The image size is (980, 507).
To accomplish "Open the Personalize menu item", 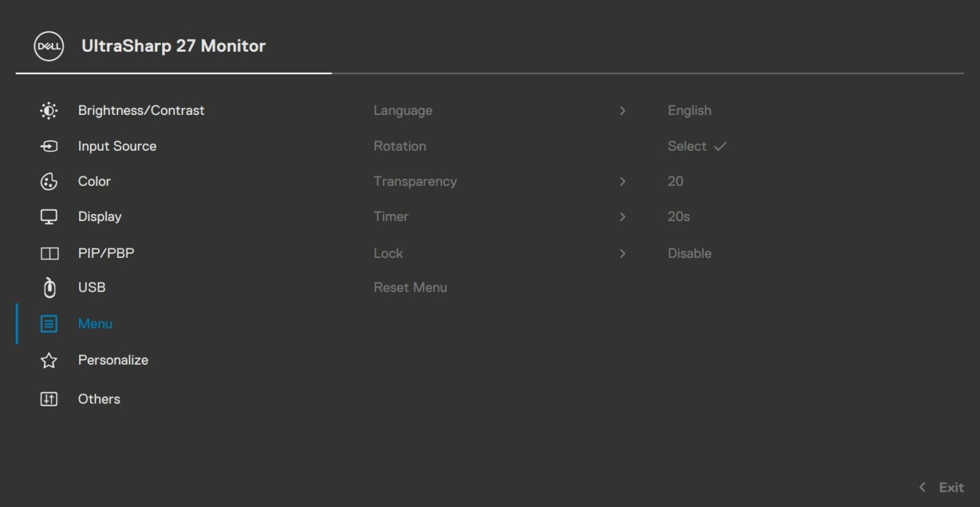I will (113, 360).
